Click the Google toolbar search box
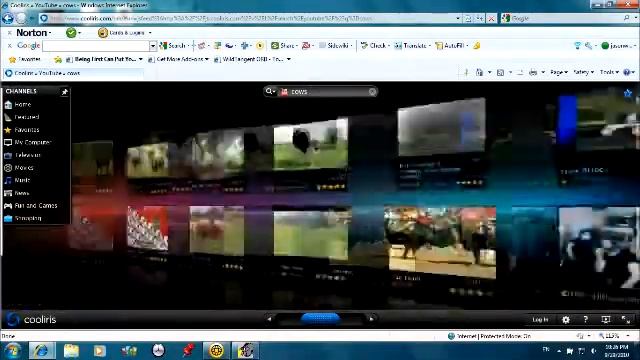The height and width of the screenshot is (360, 640). coord(96,46)
